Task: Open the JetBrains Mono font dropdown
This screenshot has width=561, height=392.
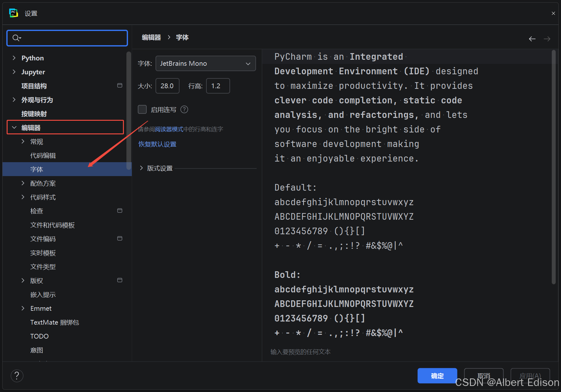Action: [x=205, y=64]
